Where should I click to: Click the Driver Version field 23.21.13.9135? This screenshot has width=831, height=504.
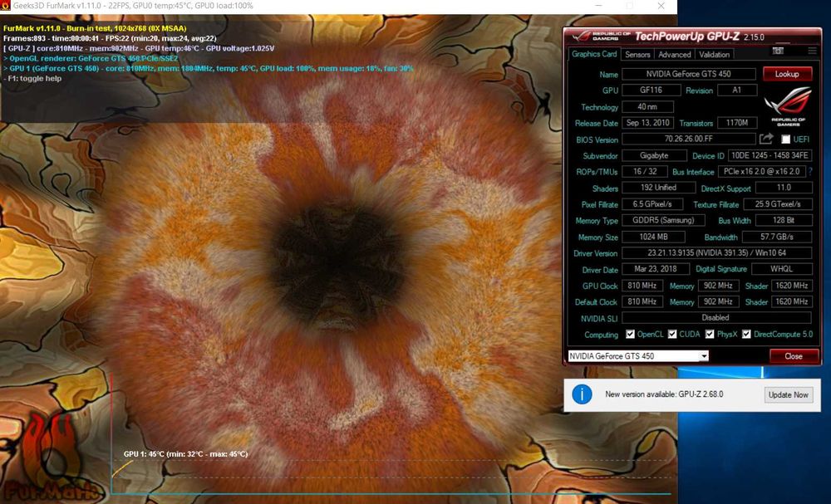(716, 253)
